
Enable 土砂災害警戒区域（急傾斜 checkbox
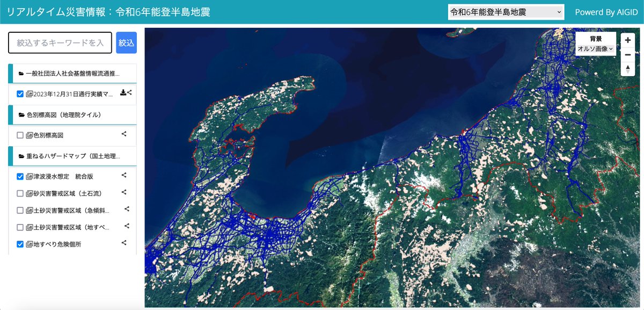pyautogui.click(x=20, y=211)
